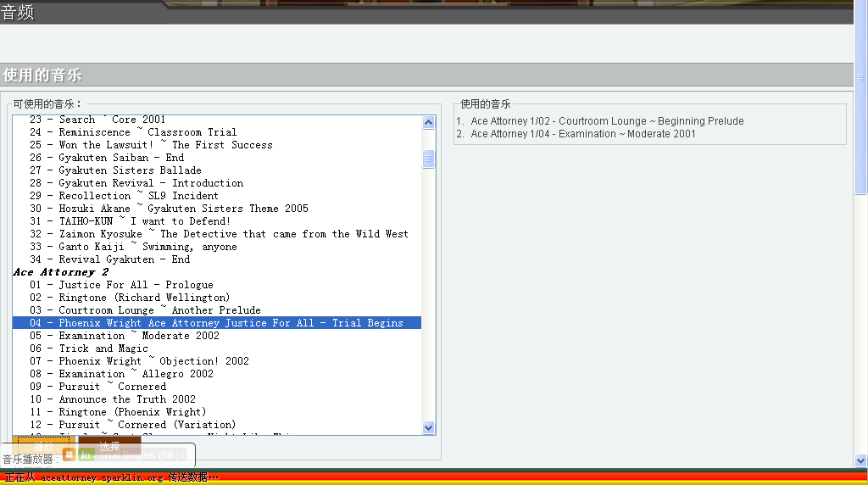Screen dimensions: 868x485
Task: Click used music 'Courtroom Lounge ~ Beginning Prelude'
Action: pyautogui.click(x=607, y=121)
